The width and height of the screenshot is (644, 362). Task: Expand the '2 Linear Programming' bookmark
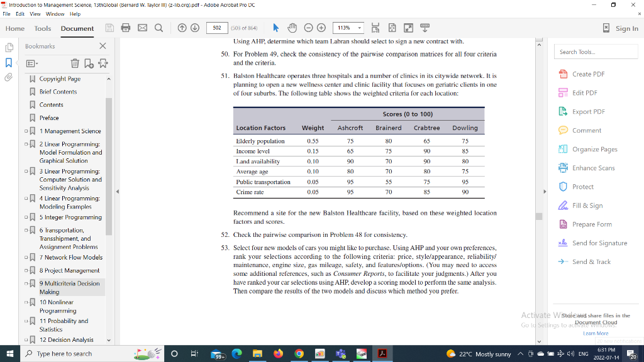coord(26,143)
